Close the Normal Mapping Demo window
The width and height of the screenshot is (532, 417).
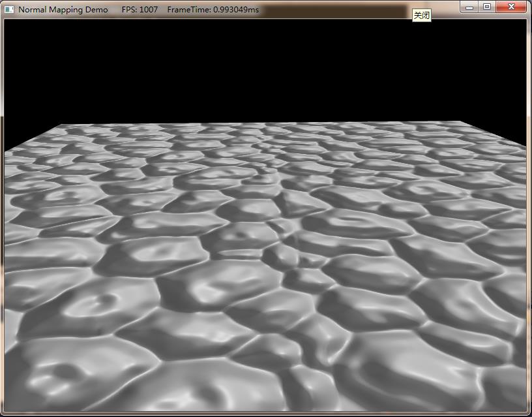click(x=510, y=7)
